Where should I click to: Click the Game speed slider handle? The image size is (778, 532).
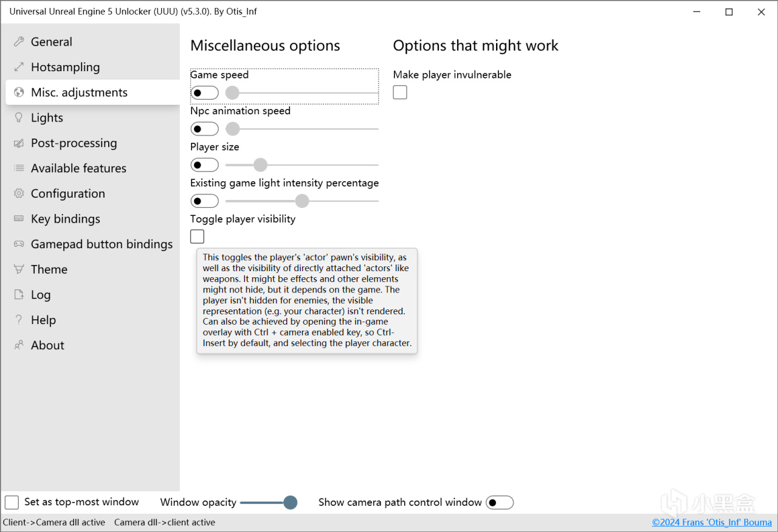[x=232, y=93]
